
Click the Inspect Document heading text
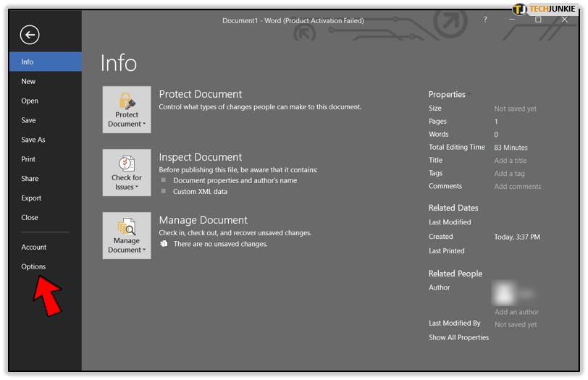point(201,157)
